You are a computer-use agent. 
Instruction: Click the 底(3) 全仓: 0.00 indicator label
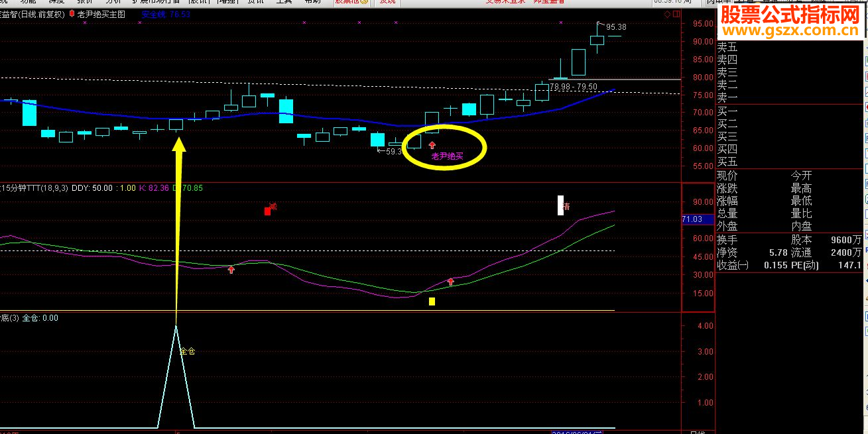click(29, 318)
